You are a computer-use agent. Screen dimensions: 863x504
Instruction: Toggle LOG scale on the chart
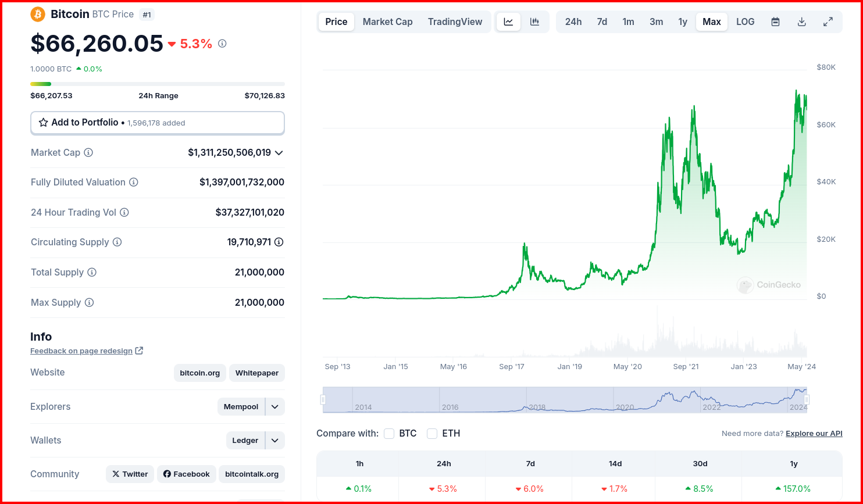tap(745, 22)
